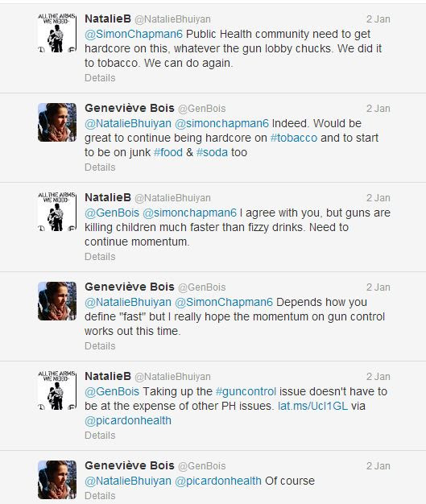This screenshot has height=504, width=426.
Task: Open Details under the tobacco tweet by NatalieB
Action: pyautogui.click(x=100, y=78)
